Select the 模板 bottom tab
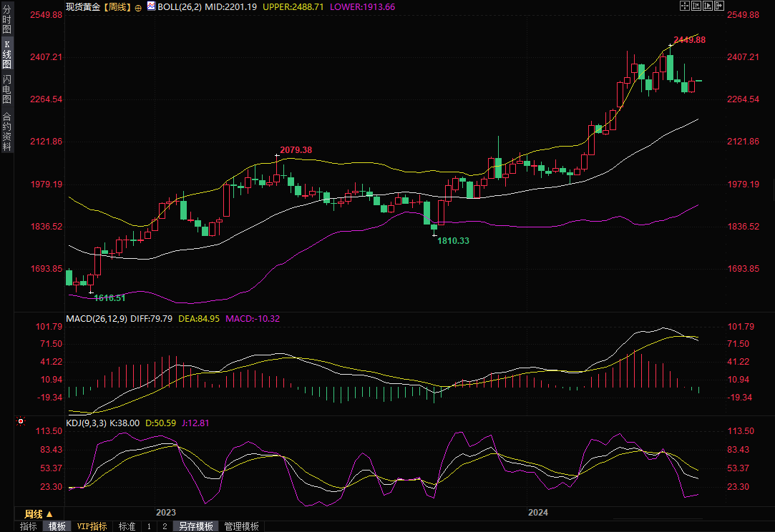Viewport: 775px width, 532px height. pyautogui.click(x=57, y=526)
